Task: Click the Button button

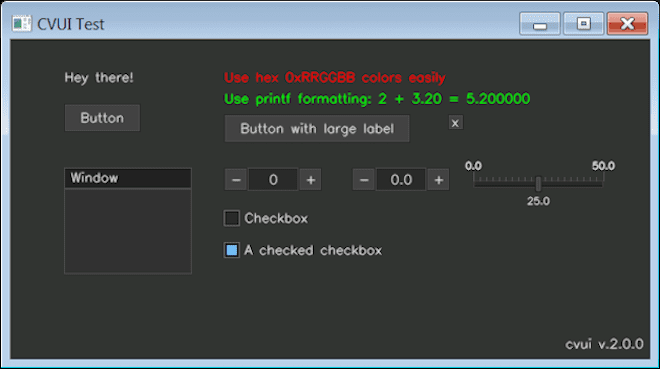Action: point(102,118)
